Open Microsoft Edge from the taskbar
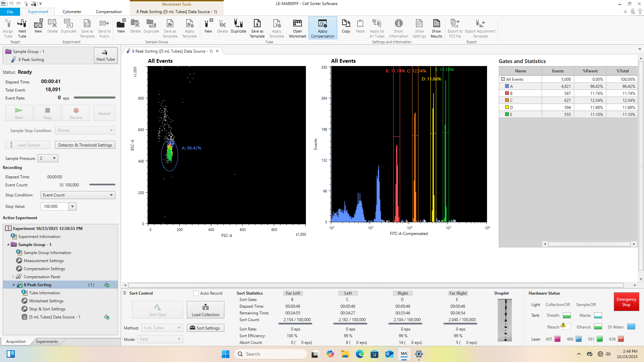The width and height of the screenshot is (644, 362). 360,354
